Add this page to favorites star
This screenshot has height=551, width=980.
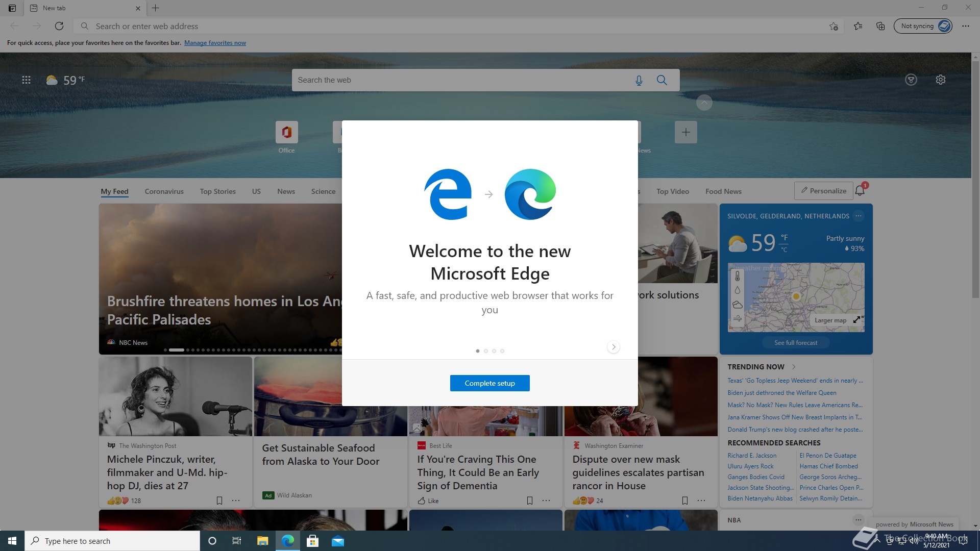(x=834, y=26)
